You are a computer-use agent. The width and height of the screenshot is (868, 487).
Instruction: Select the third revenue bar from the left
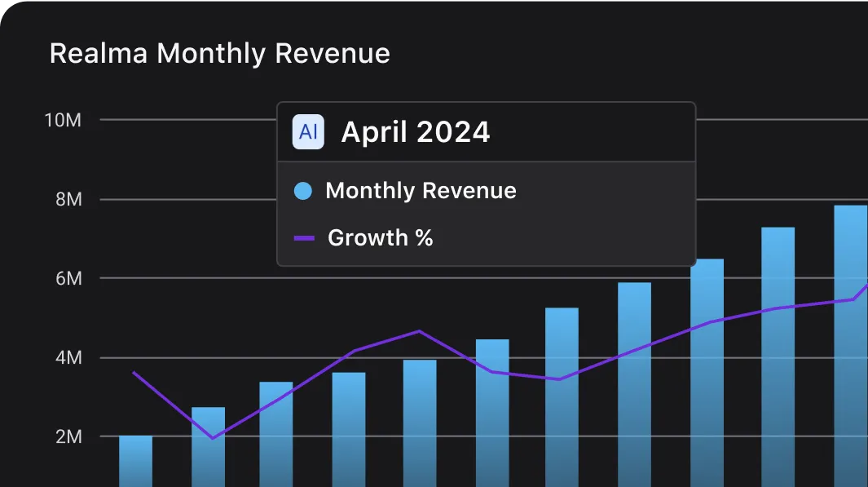(275, 432)
